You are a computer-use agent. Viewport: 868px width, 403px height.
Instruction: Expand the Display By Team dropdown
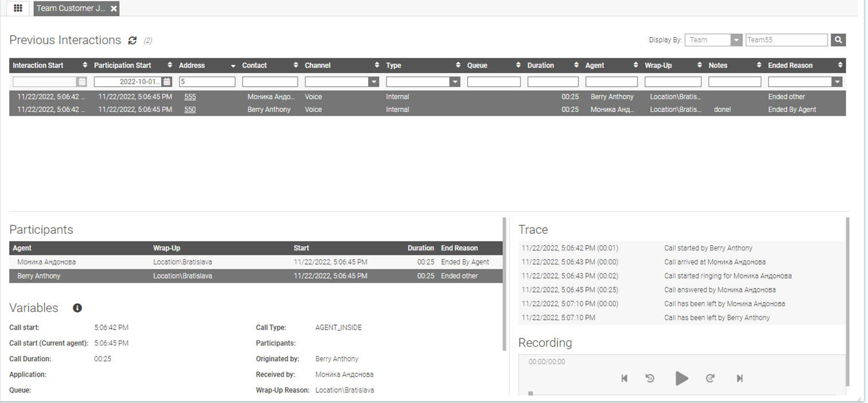pos(736,40)
